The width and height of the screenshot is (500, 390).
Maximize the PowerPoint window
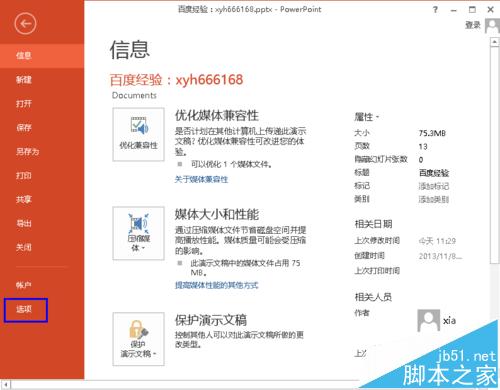point(472,10)
